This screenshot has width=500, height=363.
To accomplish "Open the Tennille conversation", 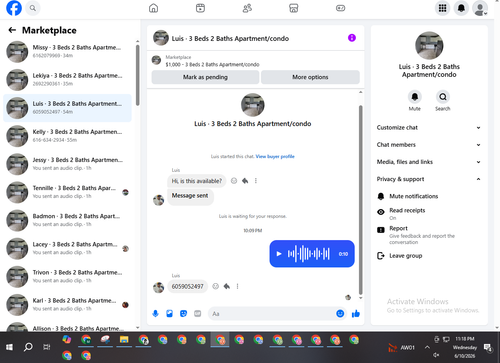I will 68,192.
